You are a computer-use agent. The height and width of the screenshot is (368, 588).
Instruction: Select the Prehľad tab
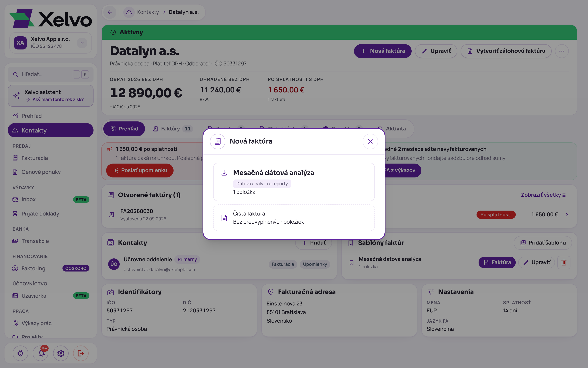[124, 129]
